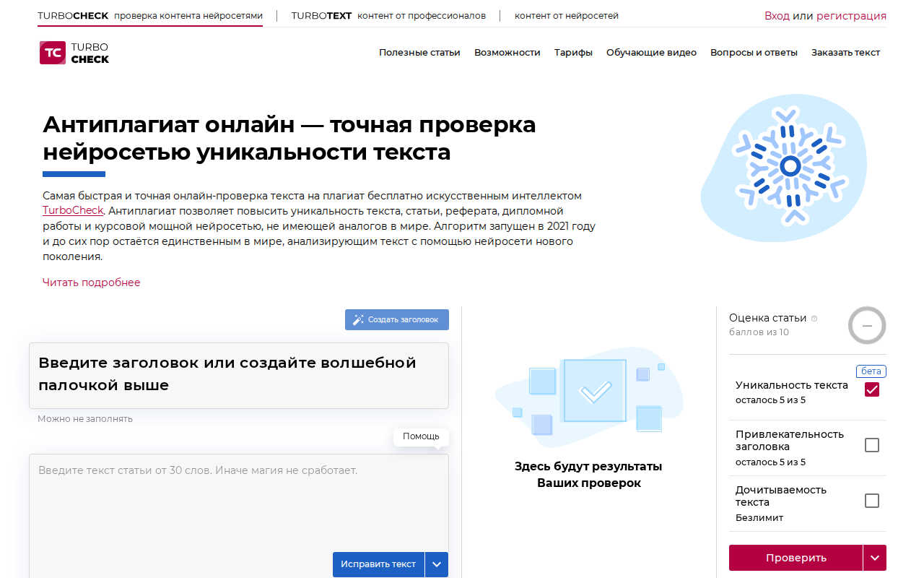Click Создать заголовок button
This screenshot has width=924, height=578.
397,319
